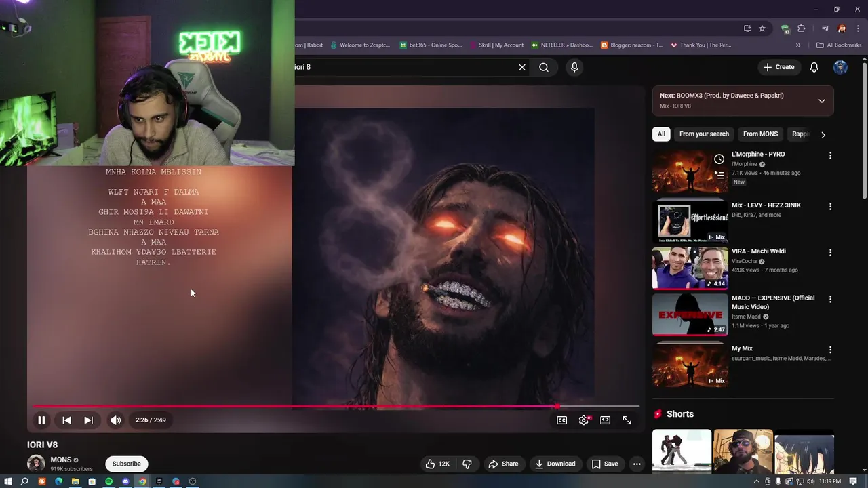Select the All filter chip
868x488 pixels.
tap(661, 134)
